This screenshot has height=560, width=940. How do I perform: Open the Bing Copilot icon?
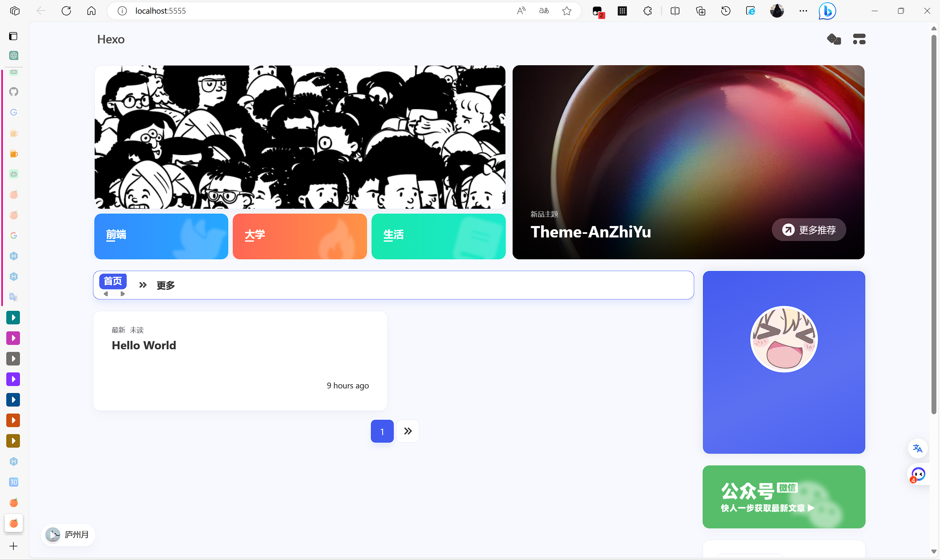pos(827,11)
